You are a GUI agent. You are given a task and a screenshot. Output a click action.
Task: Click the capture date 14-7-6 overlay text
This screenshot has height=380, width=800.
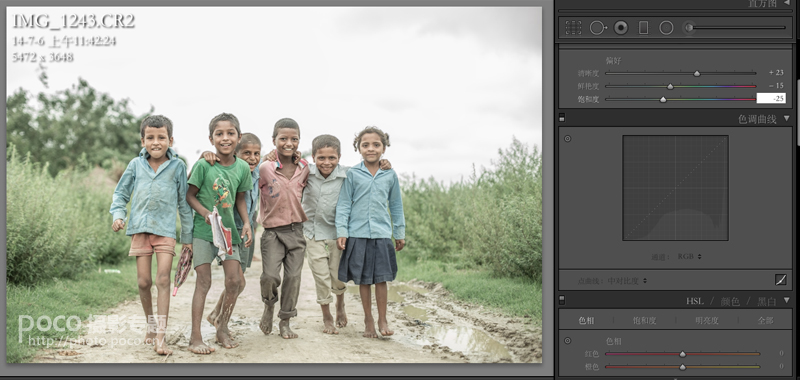[64, 41]
